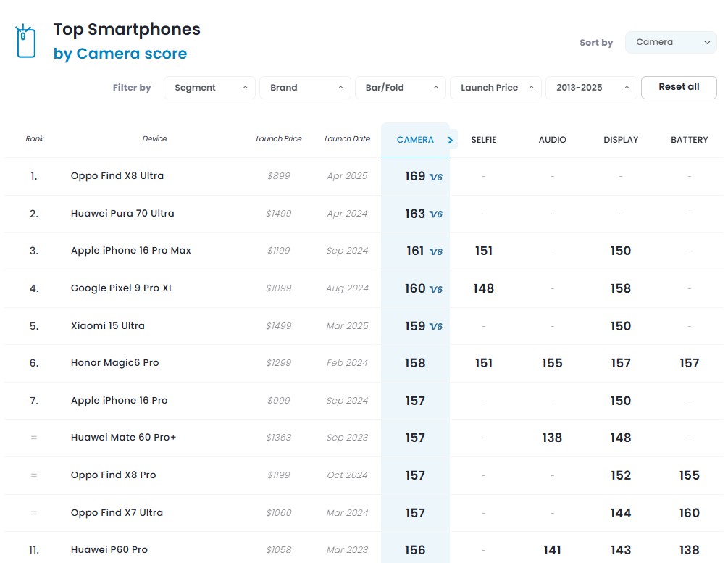Click display score 158 for Google Pixel 9 Pro XL
Screen dimensions: 728x563
click(620, 288)
